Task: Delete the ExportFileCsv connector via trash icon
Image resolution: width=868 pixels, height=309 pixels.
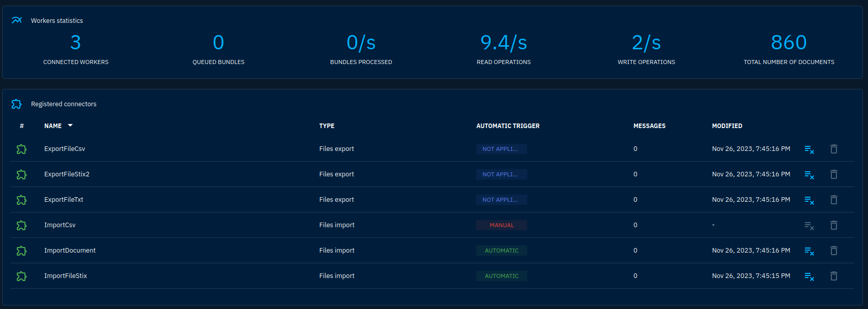Action: click(833, 149)
